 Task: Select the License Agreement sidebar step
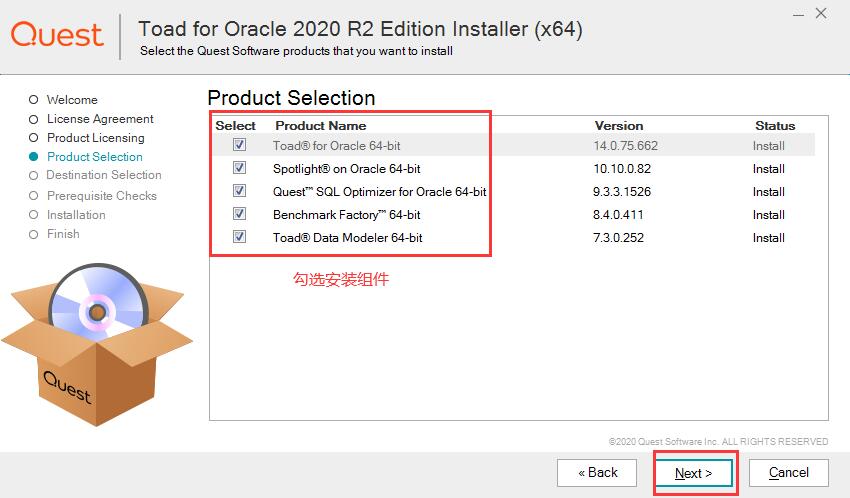(100, 119)
